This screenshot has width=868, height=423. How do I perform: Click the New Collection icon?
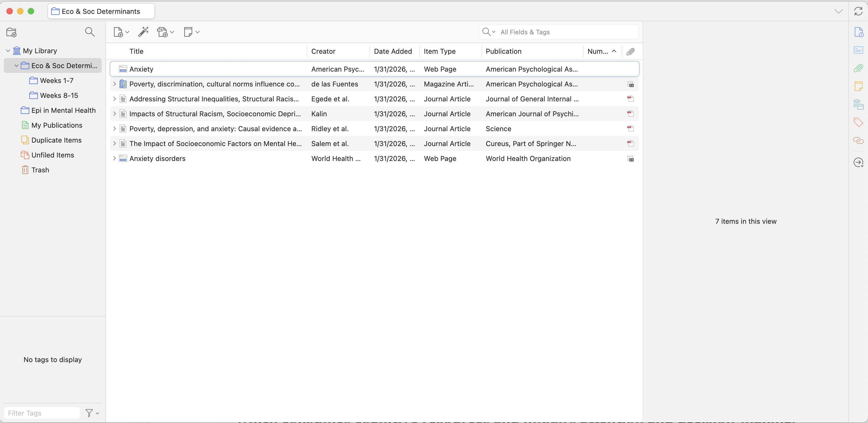11,32
